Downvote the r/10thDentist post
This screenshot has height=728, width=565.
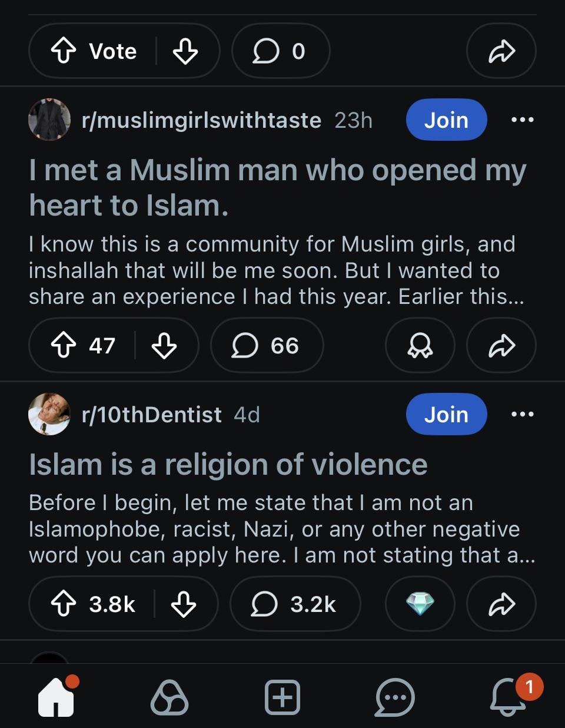(x=184, y=604)
